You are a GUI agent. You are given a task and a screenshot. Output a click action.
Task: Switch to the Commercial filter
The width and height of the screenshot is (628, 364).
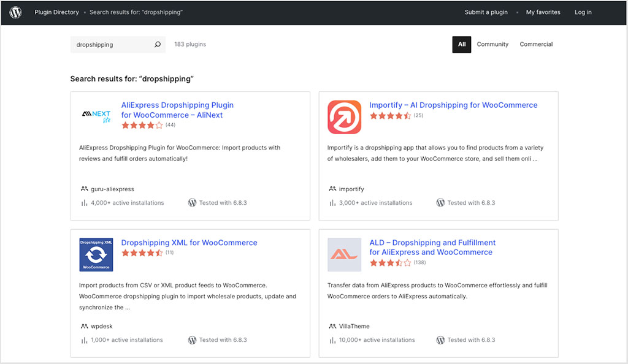coord(536,44)
